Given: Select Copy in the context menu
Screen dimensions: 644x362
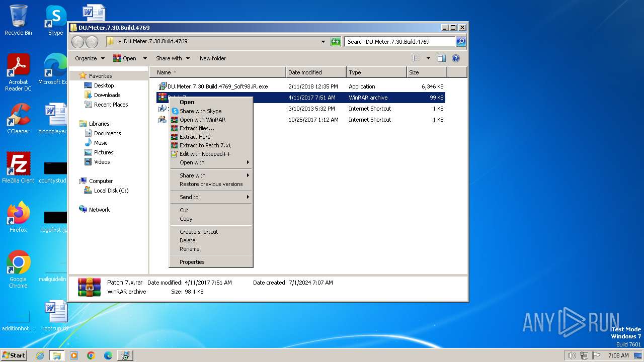Looking at the screenshot, I should click(211, 219).
